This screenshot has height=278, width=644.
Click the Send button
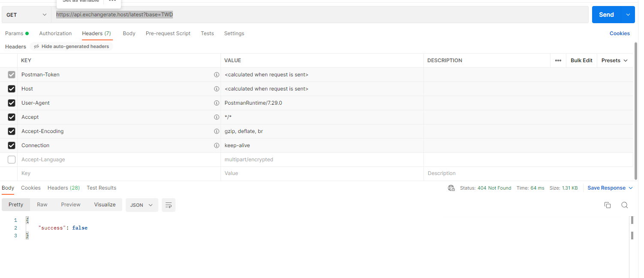607,15
